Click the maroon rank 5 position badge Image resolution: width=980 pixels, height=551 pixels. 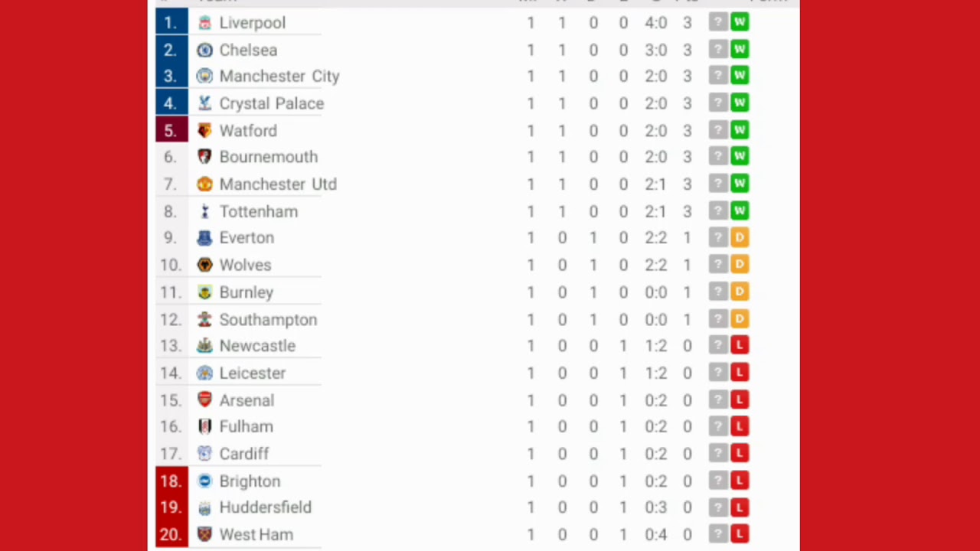pyautogui.click(x=171, y=131)
